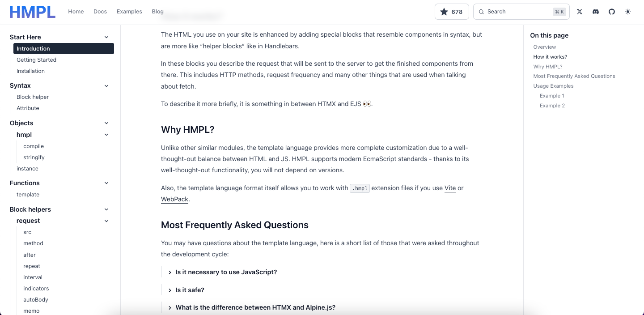
Task: Go to the Examples navigation item
Action: click(129, 12)
